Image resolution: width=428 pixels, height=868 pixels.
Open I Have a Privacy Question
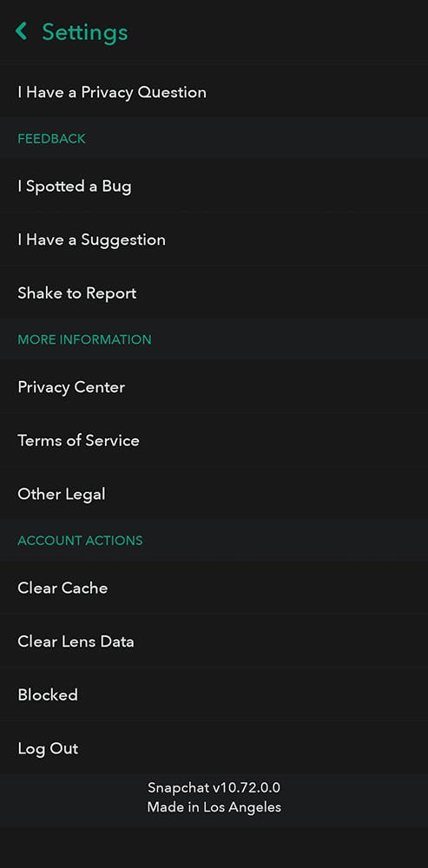[214, 92]
